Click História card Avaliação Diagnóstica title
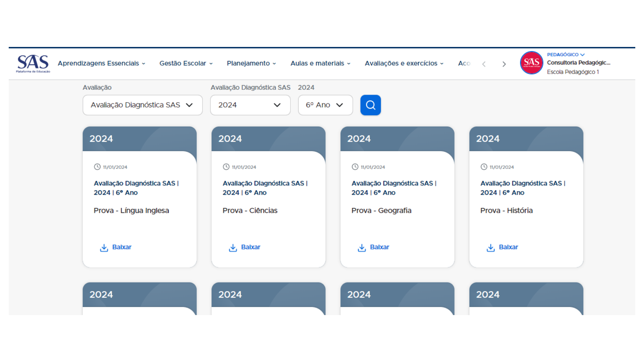644x362 pixels. (523, 188)
